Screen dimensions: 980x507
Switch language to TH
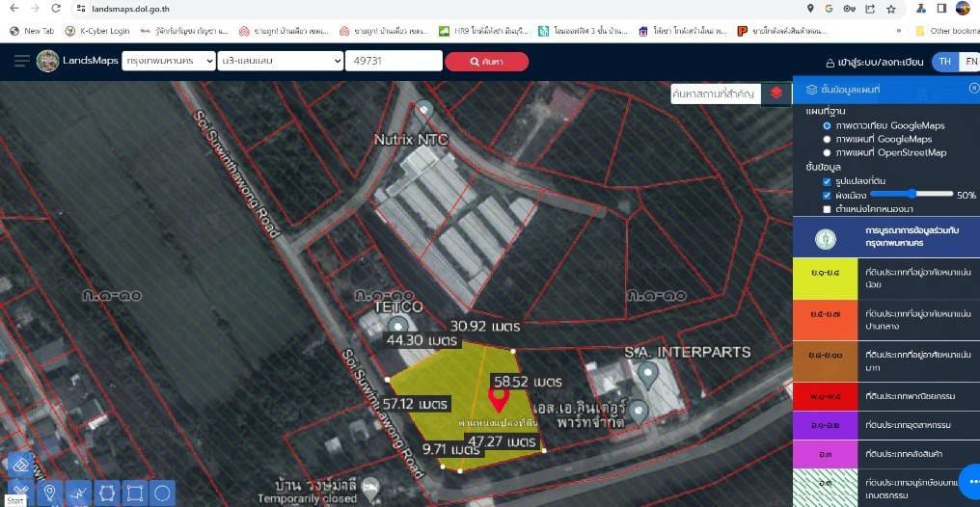pos(945,62)
